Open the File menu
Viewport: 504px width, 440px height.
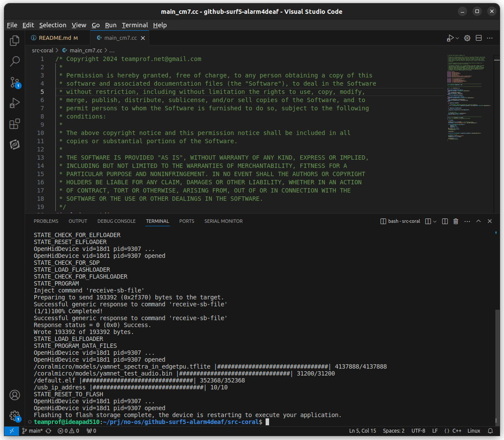(12, 25)
